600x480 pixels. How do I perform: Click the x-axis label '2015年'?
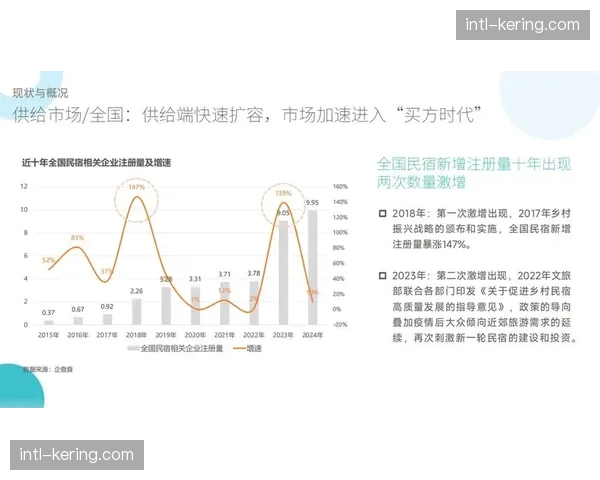point(49,335)
